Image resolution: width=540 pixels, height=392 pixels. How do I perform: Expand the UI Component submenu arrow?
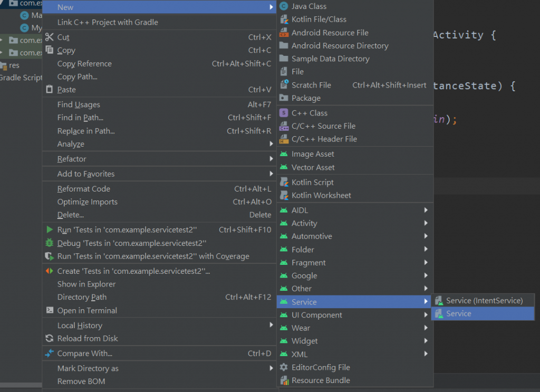tap(426, 315)
